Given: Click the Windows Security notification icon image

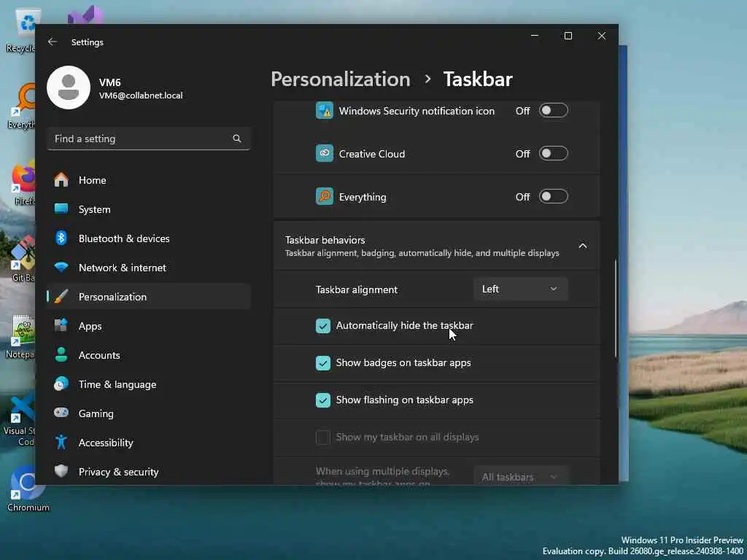Looking at the screenshot, I should tap(325, 111).
